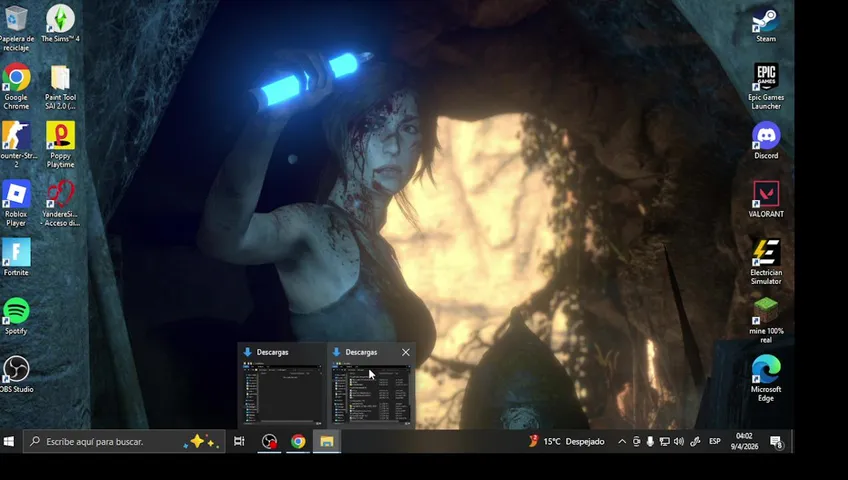Select the YandereSimulator shortcut icon
Viewport: 848px width, 480px height.
coord(61,203)
